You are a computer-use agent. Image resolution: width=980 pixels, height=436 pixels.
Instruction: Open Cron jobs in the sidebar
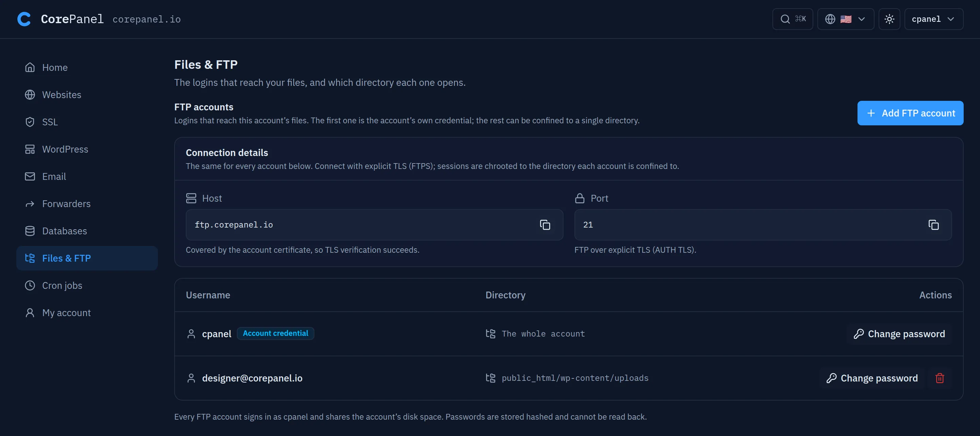tap(87, 285)
